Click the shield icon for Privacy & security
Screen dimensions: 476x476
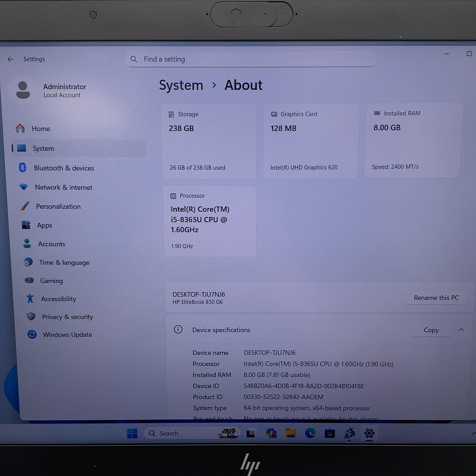(x=31, y=316)
